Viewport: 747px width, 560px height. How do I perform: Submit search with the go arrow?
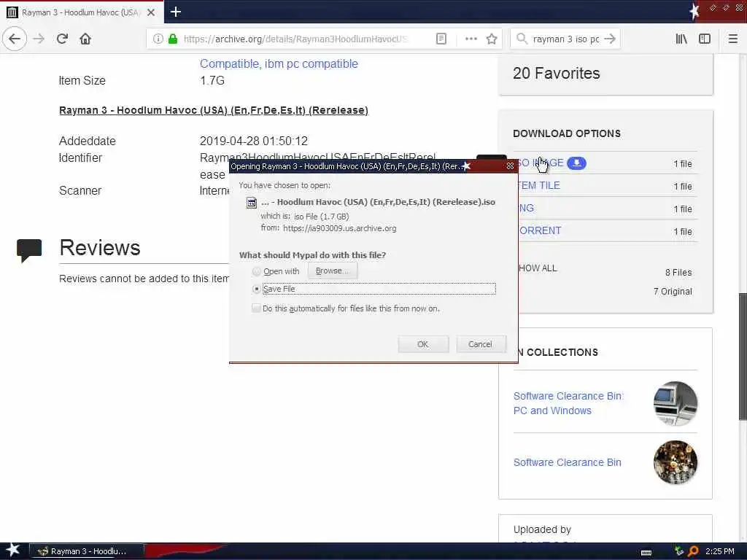[610, 39]
